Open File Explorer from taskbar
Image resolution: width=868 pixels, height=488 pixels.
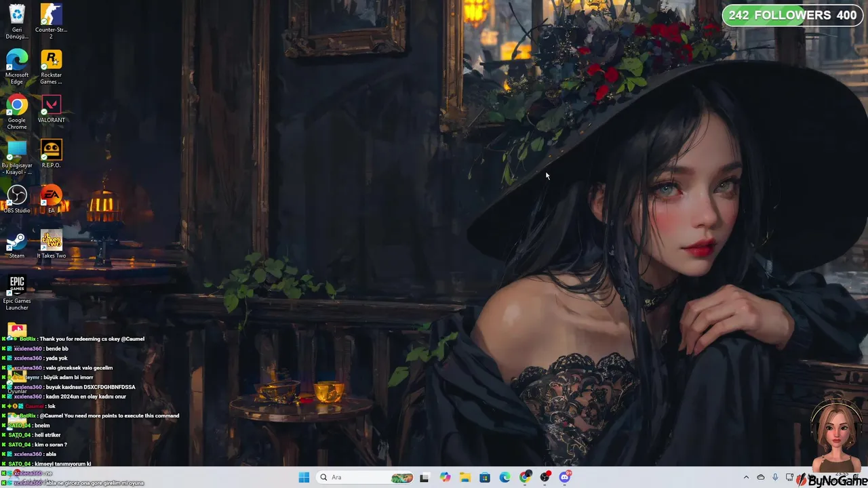(465, 477)
